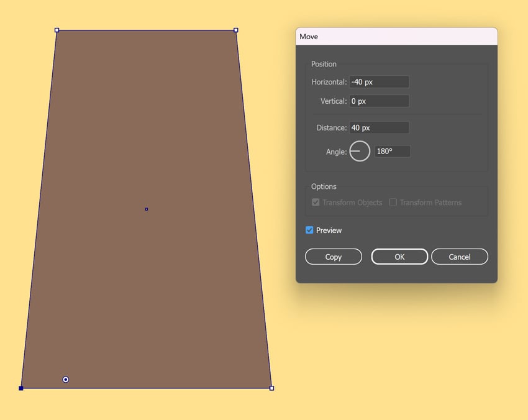Click the bottom-right anchor point of the trapezoid
Screen dimensions: 528x420
tap(271, 388)
